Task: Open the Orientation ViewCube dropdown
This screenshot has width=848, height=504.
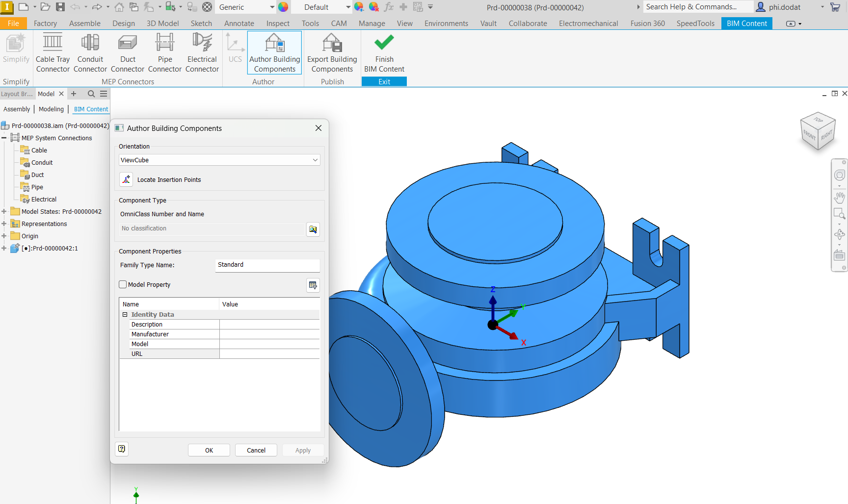Action: (x=219, y=160)
